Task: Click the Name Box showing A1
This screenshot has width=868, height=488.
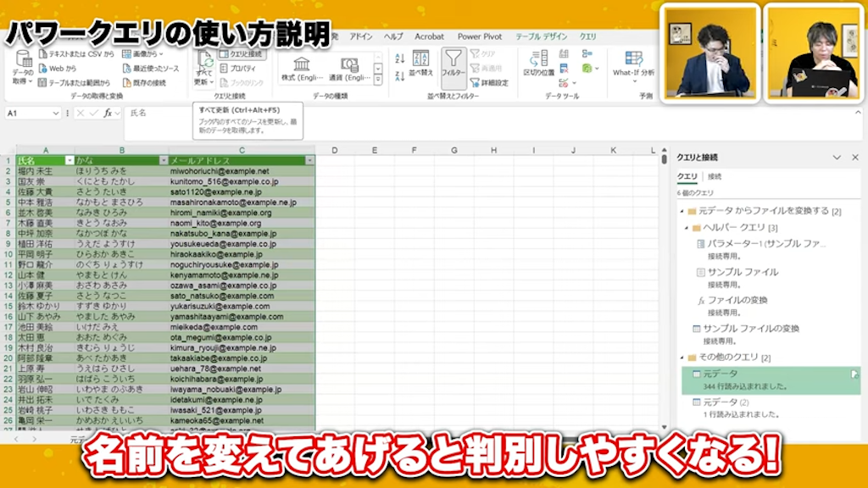Action: (x=25, y=113)
